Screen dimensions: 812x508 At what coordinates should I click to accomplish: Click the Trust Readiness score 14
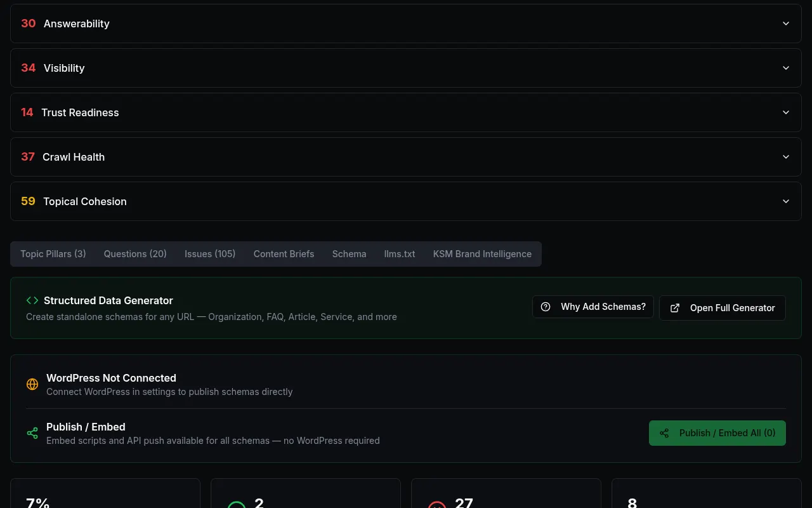pyautogui.click(x=27, y=112)
